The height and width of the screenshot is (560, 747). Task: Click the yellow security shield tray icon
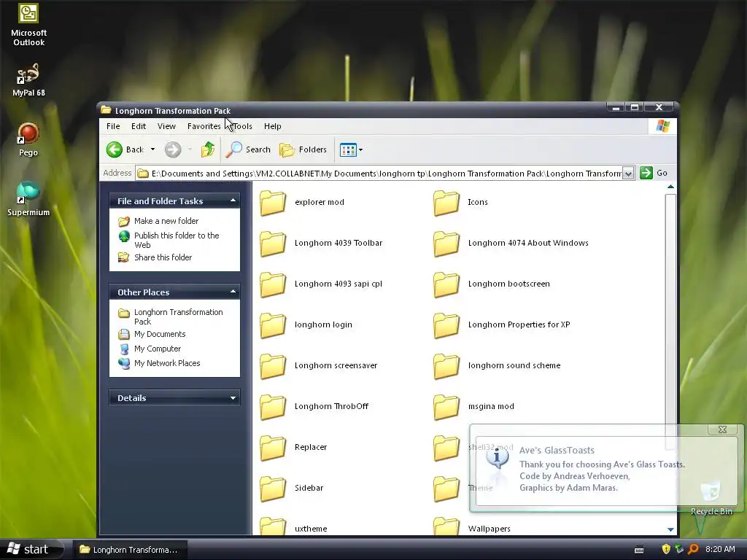(666, 549)
